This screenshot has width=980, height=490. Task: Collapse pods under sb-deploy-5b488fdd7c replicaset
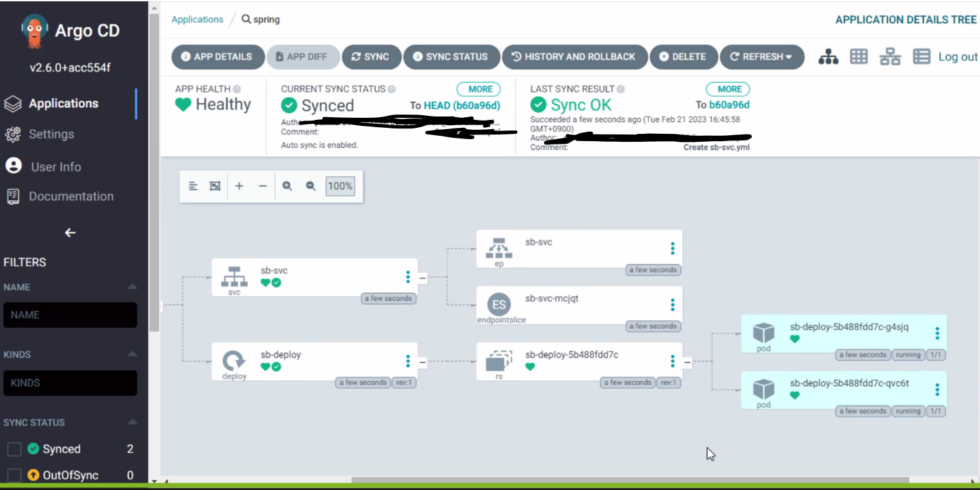[x=687, y=362]
